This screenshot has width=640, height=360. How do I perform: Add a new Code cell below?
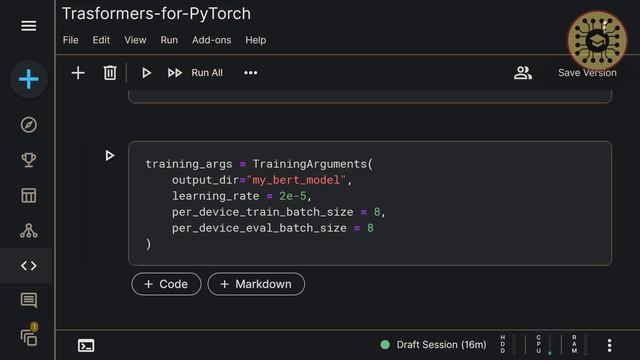click(x=166, y=284)
